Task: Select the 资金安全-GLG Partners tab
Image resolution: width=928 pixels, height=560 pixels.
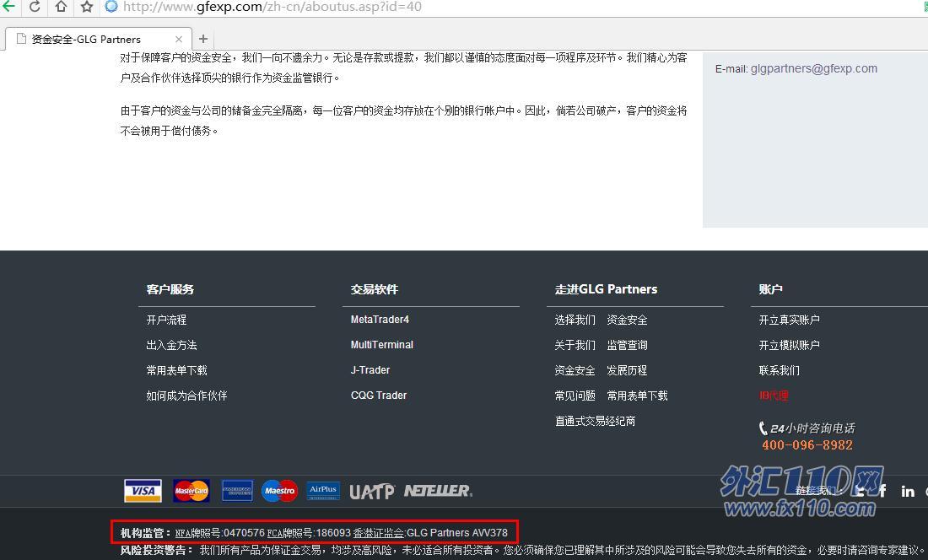Action: (x=98, y=39)
